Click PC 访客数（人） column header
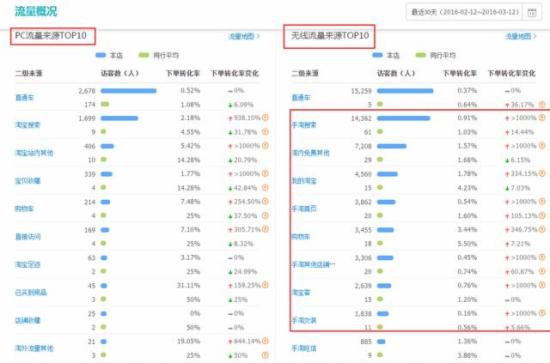This screenshot has width=550, height=363. [x=120, y=73]
